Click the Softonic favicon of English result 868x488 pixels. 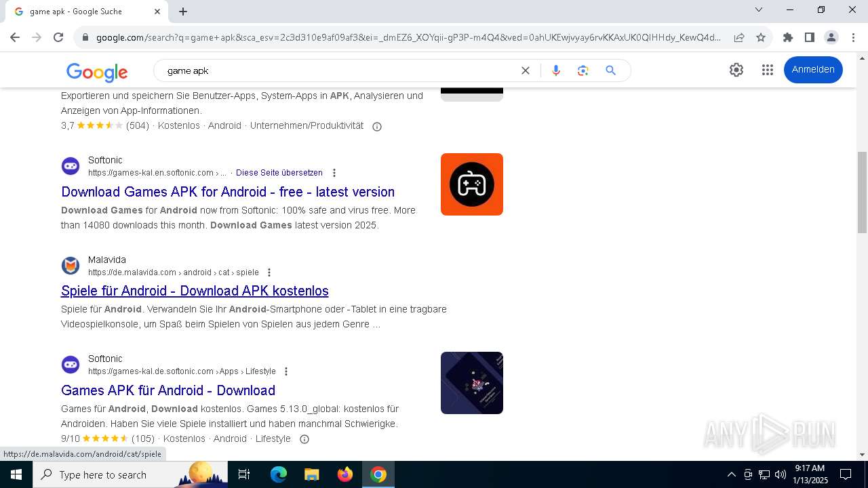[71, 166]
